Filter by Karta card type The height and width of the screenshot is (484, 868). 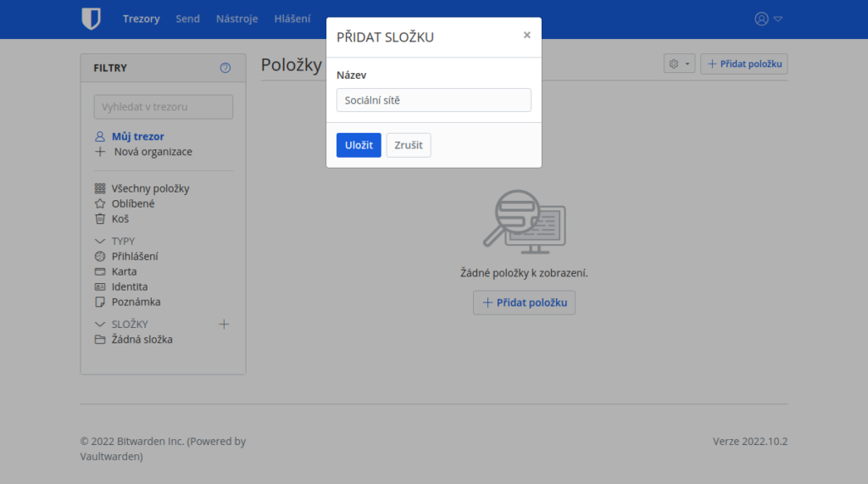click(x=124, y=272)
